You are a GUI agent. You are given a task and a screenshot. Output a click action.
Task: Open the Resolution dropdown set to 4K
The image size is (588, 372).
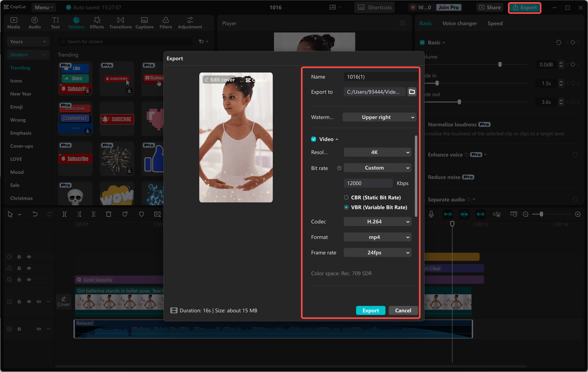tap(377, 152)
